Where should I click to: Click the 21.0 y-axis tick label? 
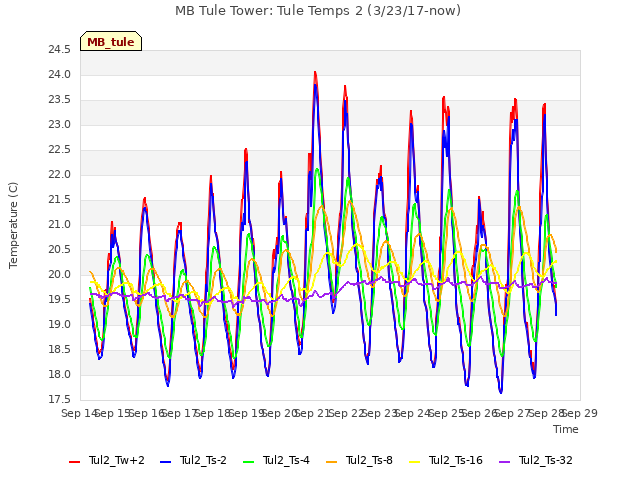pos(60,224)
